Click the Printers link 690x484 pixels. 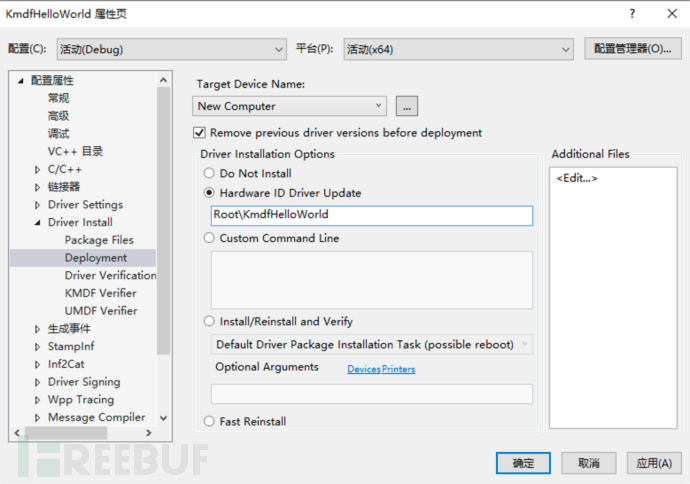coord(398,369)
